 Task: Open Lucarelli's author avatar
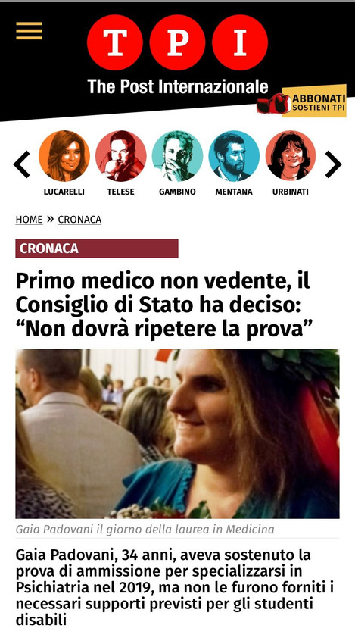click(x=64, y=156)
